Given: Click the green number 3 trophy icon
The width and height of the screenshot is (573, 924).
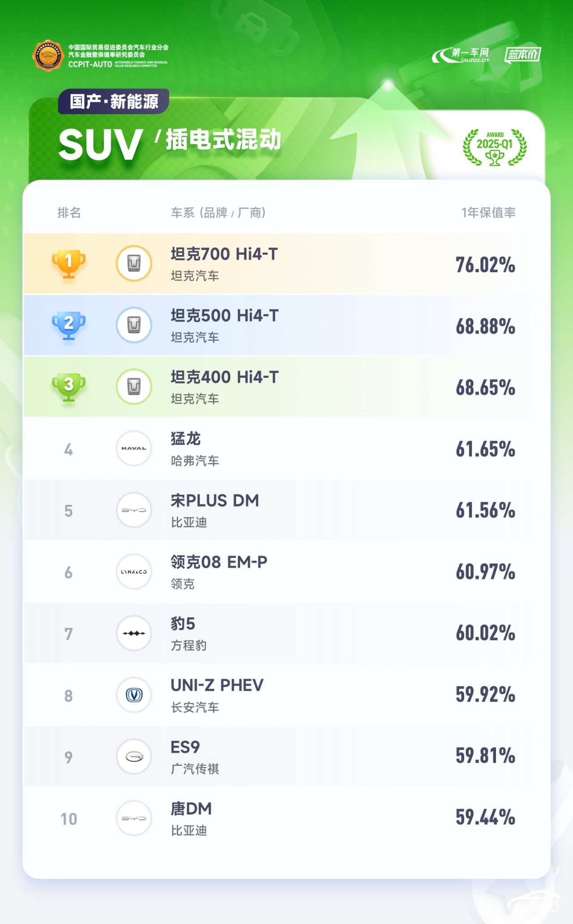Looking at the screenshot, I should click(x=68, y=387).
